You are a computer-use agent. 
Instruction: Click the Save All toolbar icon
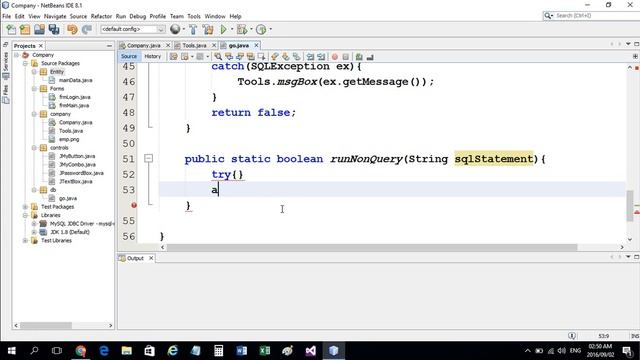pyautogui.click(x=54, y=29)
